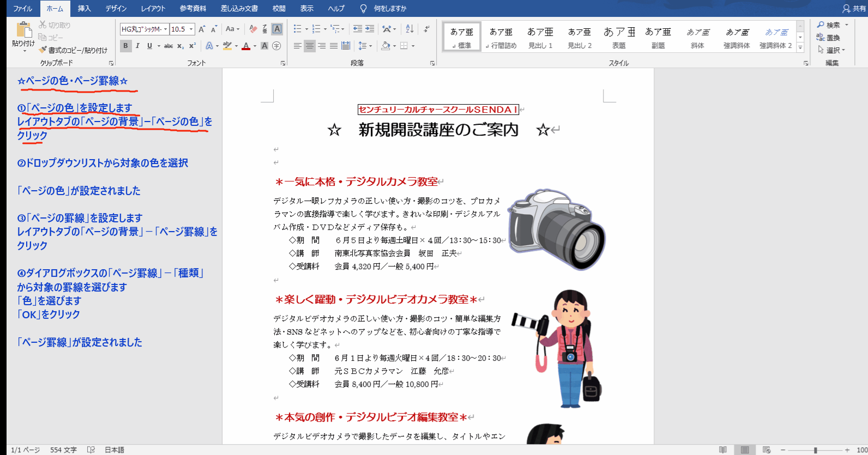Expand the Styles gallery more button
868x455 pixels.
[800, 48]
